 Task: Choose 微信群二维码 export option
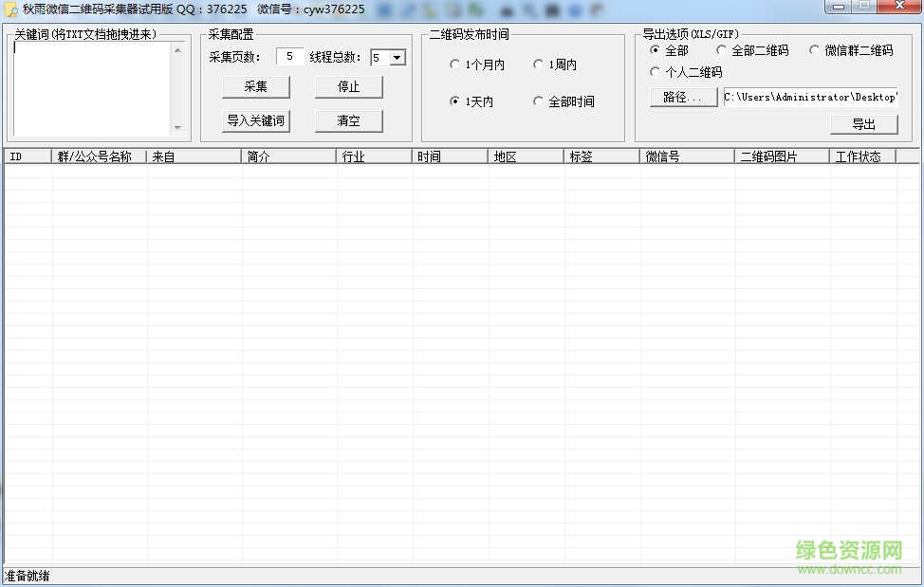(x=814, y=50)
